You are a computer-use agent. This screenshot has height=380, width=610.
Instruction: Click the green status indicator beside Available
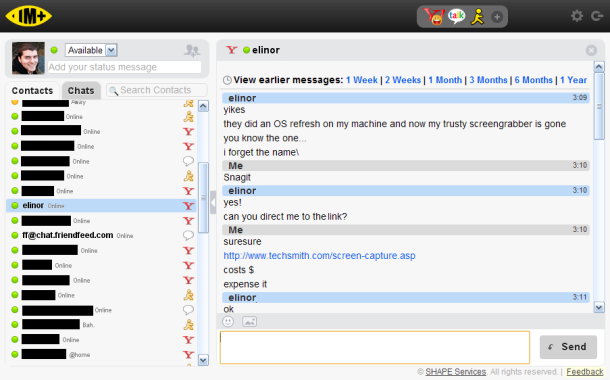(x=54, y=50)
